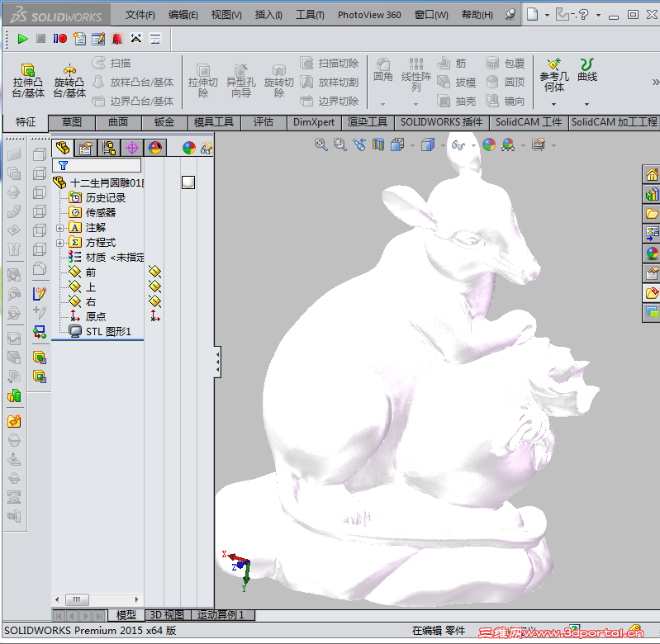Open the 帮助(H) menu
Screen dimensions: 660x644
[477, 15]
